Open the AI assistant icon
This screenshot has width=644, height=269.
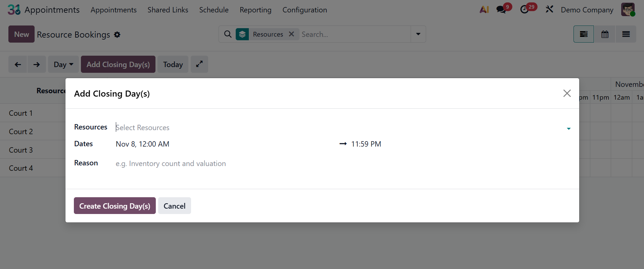click(x=484, y=10)
